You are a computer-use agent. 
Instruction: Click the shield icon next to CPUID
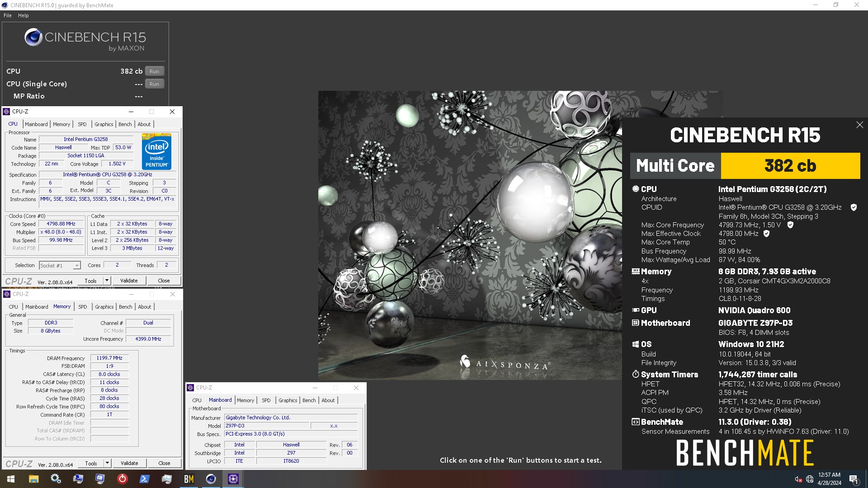[854, 207]
